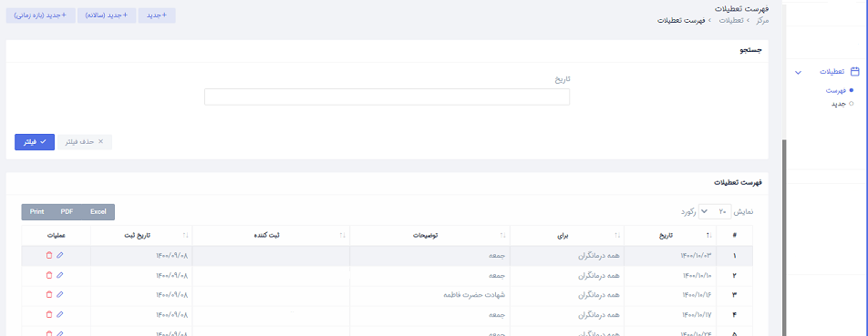868x336 pixels.
Task: Delete the شهادت حضرت فاطمه holiday row
Action: tap(48, 294)
